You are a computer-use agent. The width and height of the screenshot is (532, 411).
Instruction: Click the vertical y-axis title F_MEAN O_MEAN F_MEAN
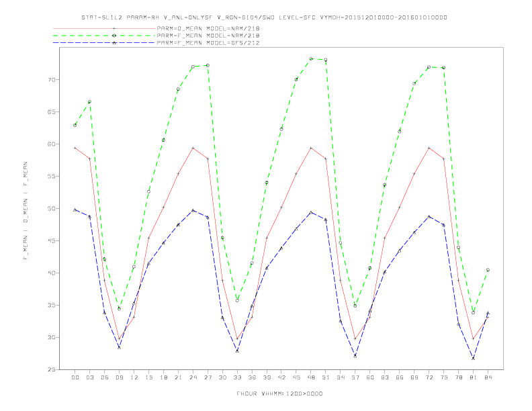26,211
